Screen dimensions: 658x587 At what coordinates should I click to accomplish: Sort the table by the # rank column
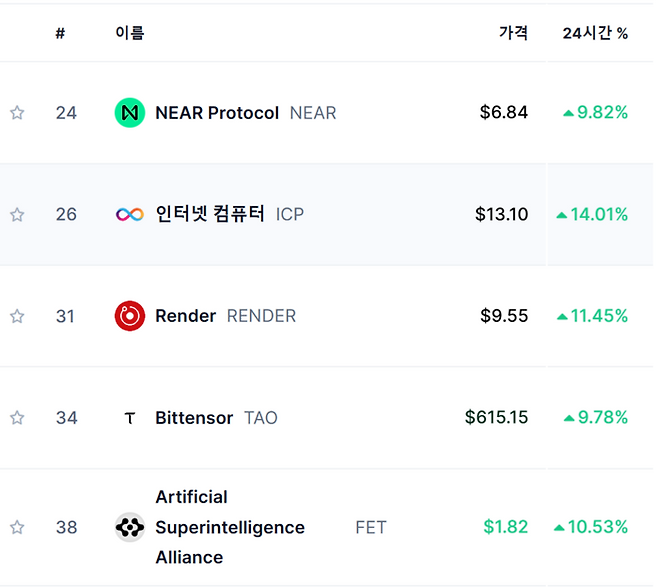(60, 33)
